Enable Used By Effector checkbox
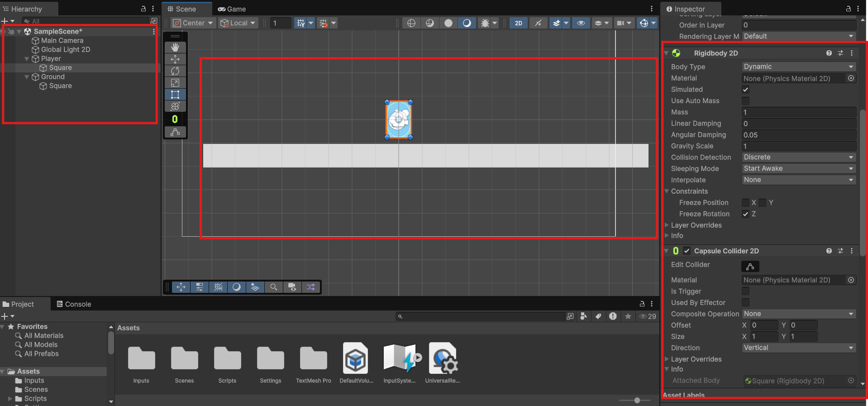Viewport: 868px width, 406px height. coord(745,302)
